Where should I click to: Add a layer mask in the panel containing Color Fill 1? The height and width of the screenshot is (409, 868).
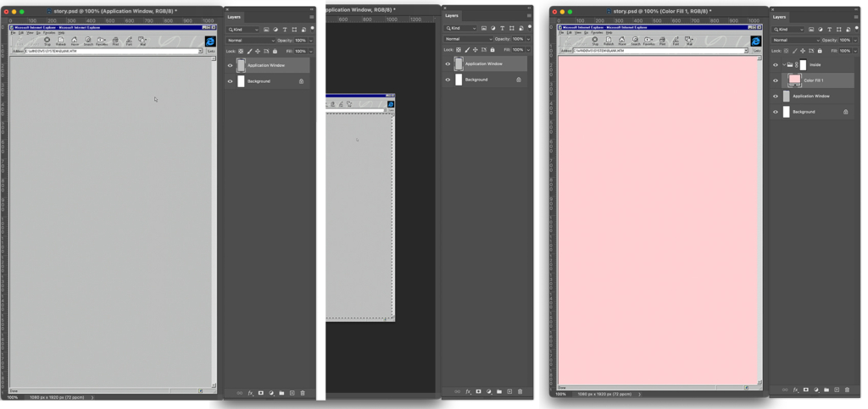(806, 390)
